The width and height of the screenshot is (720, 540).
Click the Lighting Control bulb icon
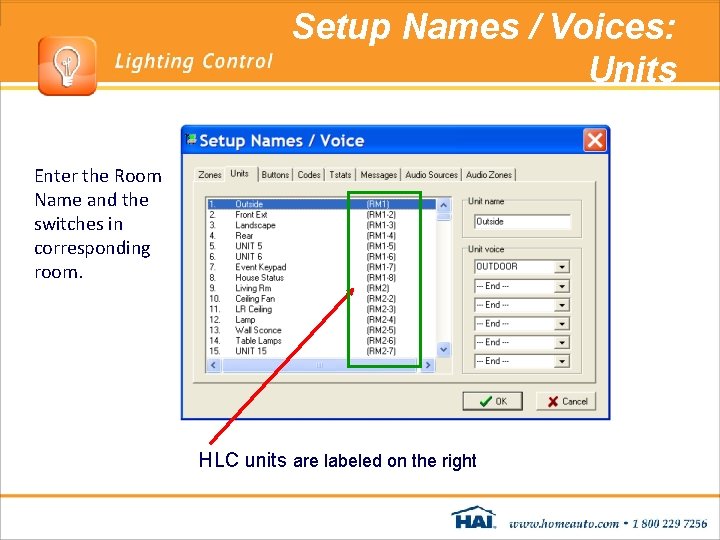(x=67, y=66)
